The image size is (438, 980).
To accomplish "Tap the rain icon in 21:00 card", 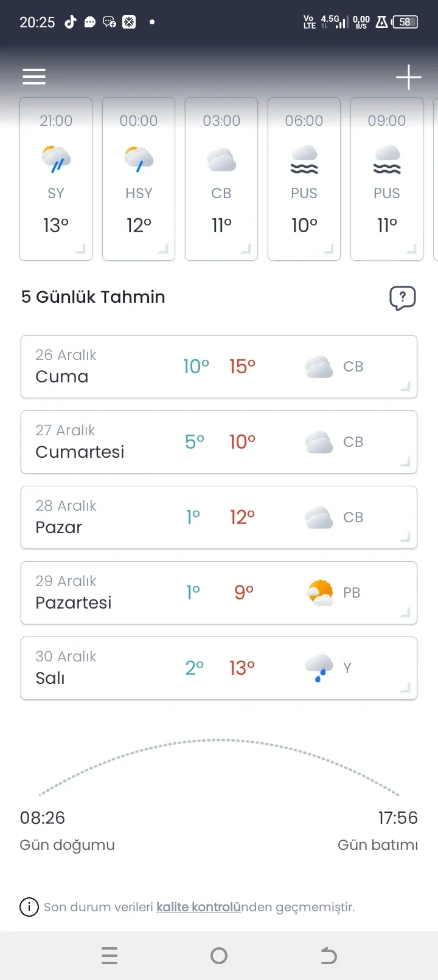I will click(56, 159).
